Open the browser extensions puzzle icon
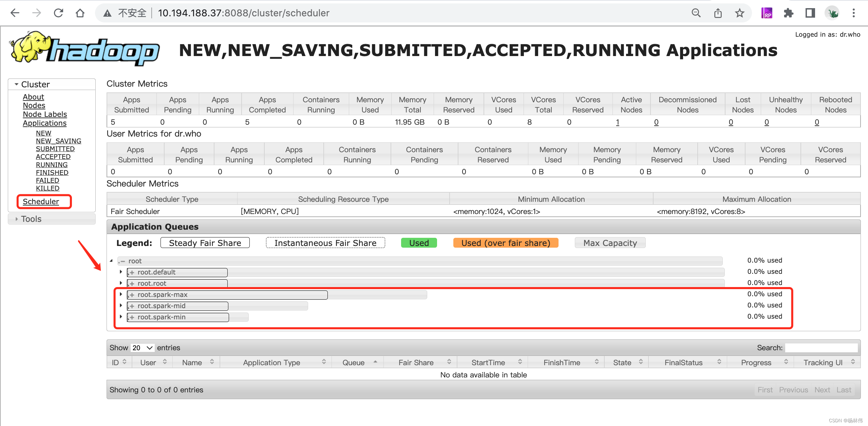Image resolution: width=868 pixels, height=426 pixels. pyautogui.click(x=788, y=13)
